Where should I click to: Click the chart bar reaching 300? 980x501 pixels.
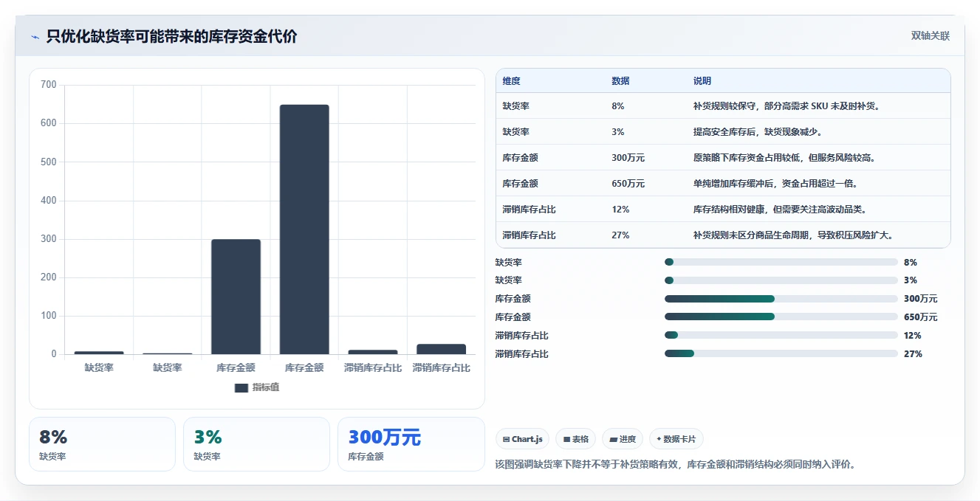click(x=236, y=297)
